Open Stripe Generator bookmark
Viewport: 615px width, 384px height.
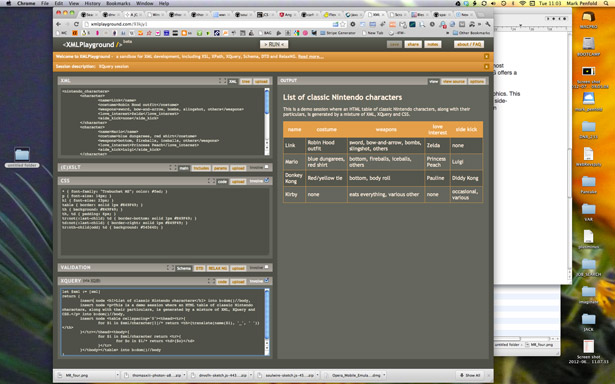pos(338,33)
